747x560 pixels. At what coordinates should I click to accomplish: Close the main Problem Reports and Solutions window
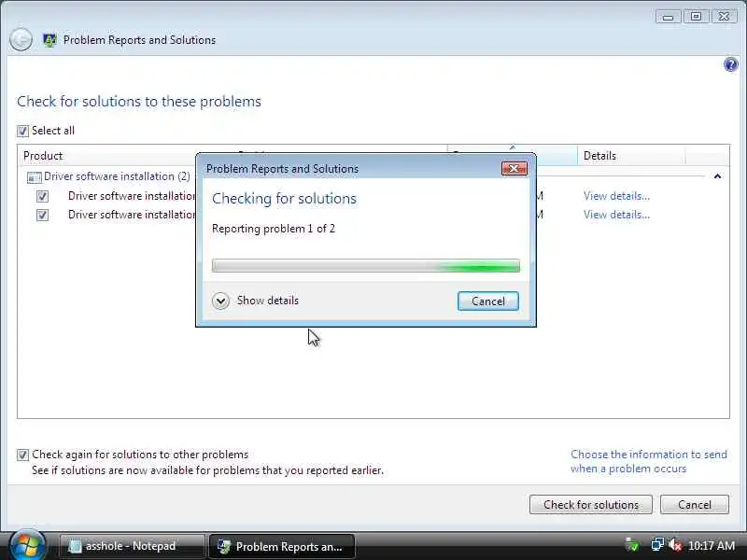724,17
